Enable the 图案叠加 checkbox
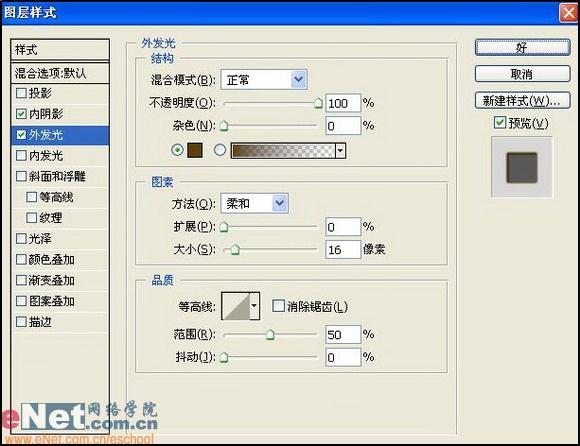 (x=21, y=301)
